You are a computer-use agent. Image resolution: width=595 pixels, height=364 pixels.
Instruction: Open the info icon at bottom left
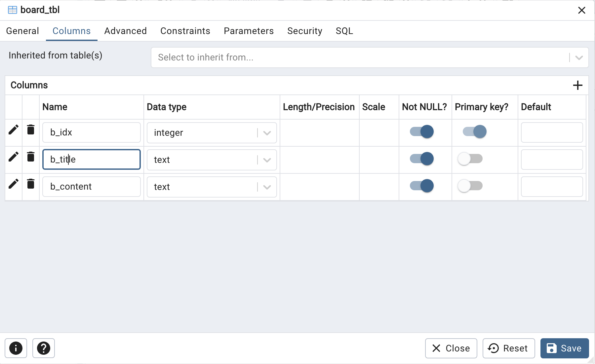(16, 348)
